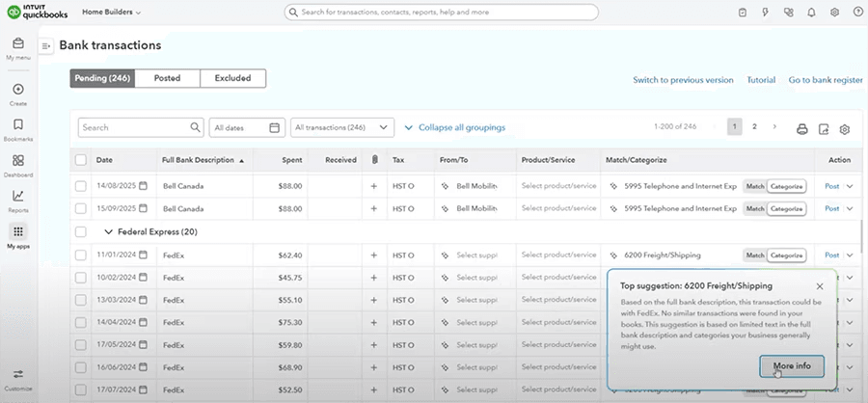Image resolution: width=868 pixels, height=403 pixels.
Task: Click Go to bank register link
Action: [825, 80]
